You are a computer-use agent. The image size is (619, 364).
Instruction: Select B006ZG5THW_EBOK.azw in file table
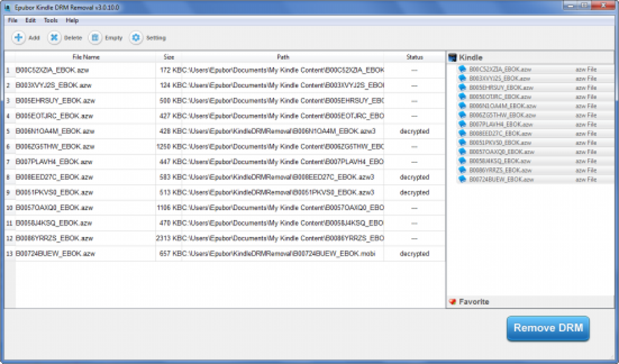click(x=55, y=146)
